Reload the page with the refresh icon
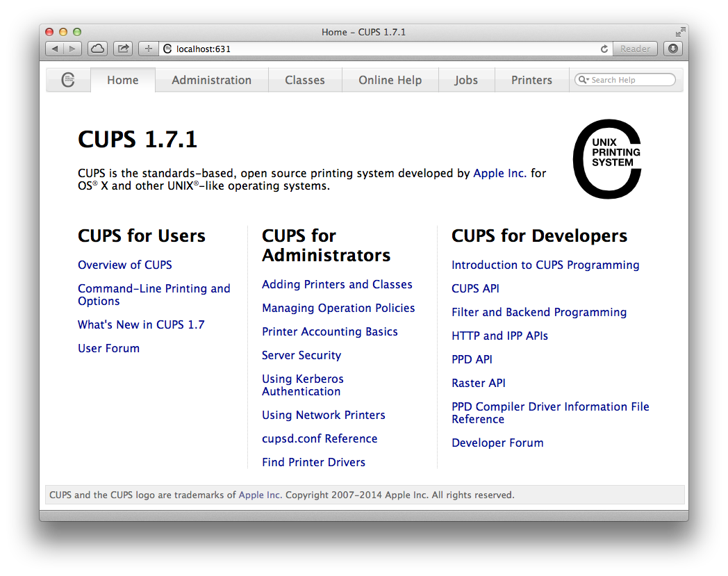Viewport: 728px width, 576px height. [604, 49]
